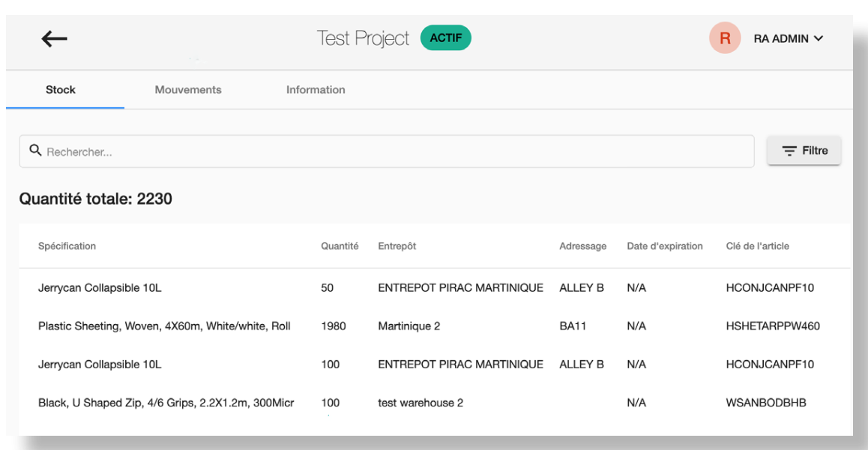
Task: Switch to the Stock tab
Action: [61, 90]
